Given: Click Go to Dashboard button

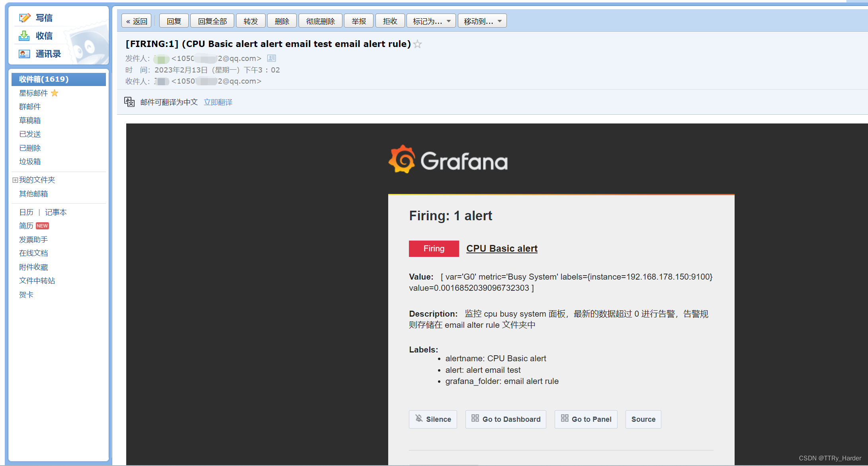Looking at the screenshot, I should click(506, 419).
